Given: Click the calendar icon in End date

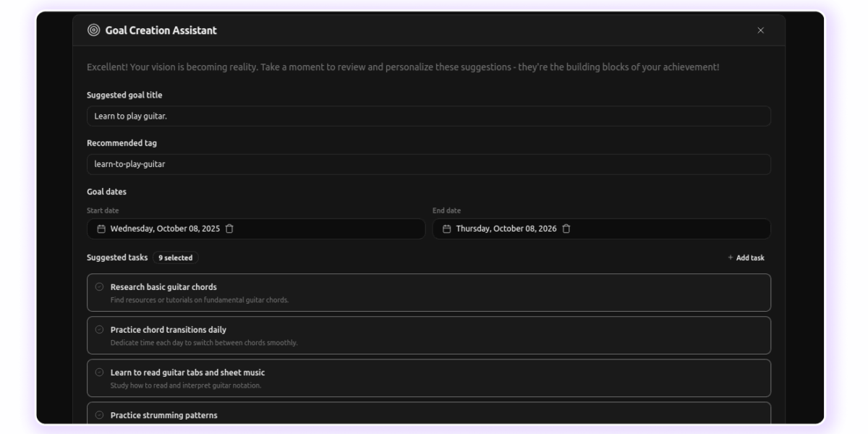Looking at the screenshot, I should (446, 229).
